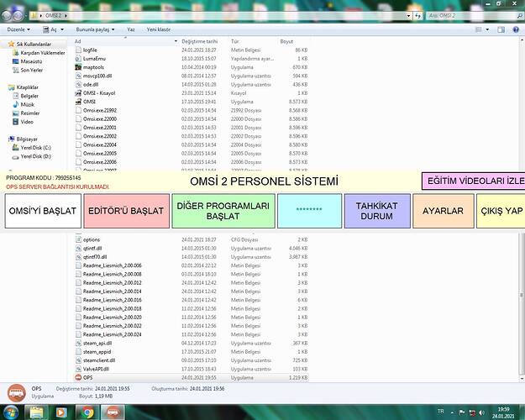Select ValveAPI.dll file icon
525x420 pixels.
coord(78,369)
